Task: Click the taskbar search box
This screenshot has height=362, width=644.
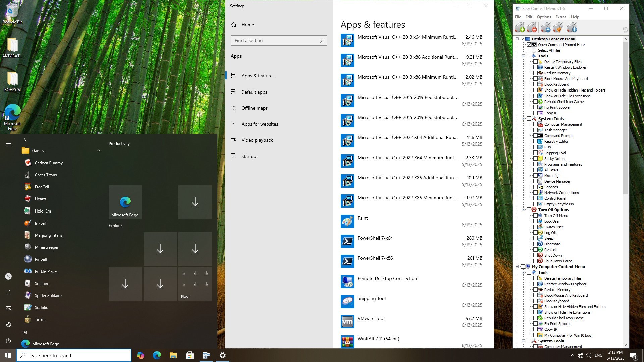Action: 74,355
